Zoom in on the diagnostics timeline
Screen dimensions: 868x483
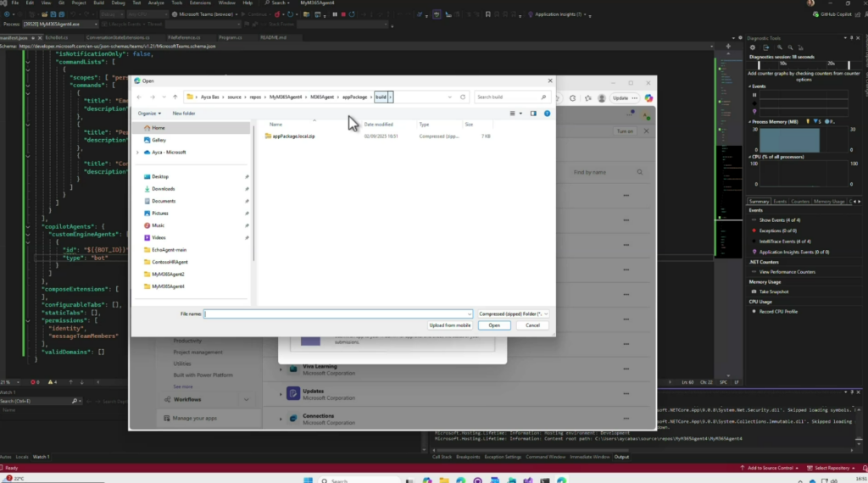point(780,47)
